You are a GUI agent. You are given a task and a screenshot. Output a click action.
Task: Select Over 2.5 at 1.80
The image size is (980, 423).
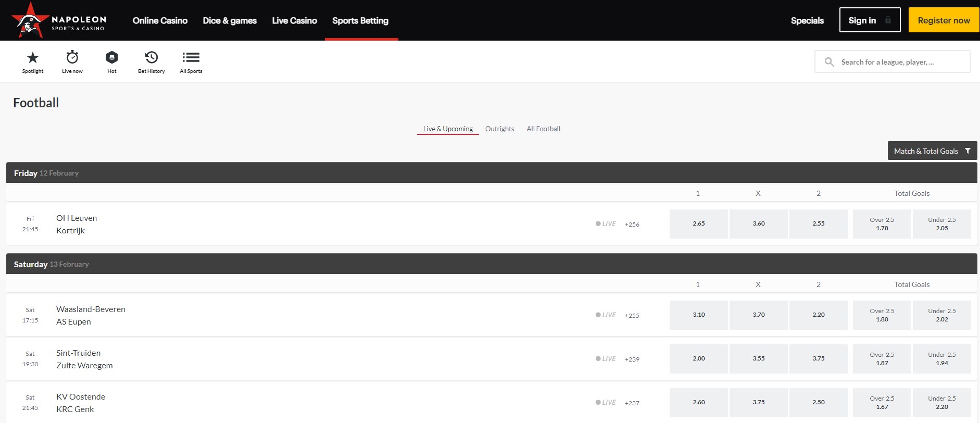882,315
